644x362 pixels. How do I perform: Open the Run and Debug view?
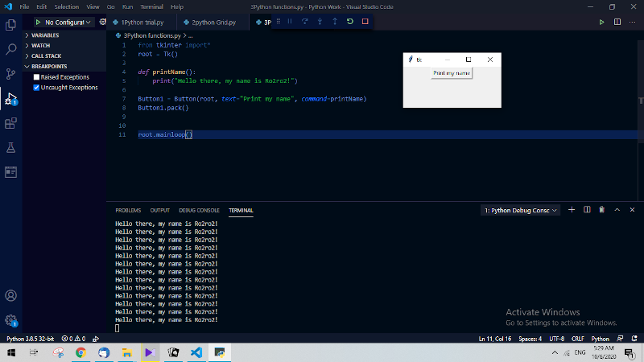click(x=10, y=98)
